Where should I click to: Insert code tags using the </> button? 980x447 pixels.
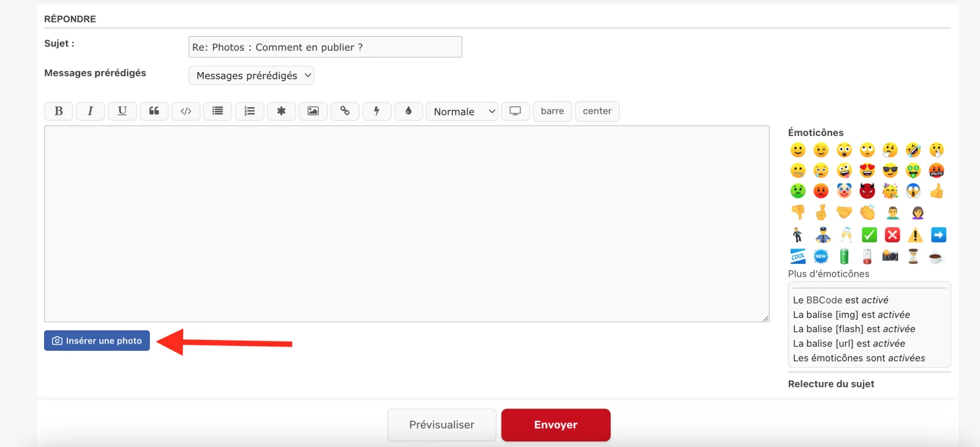186,111
